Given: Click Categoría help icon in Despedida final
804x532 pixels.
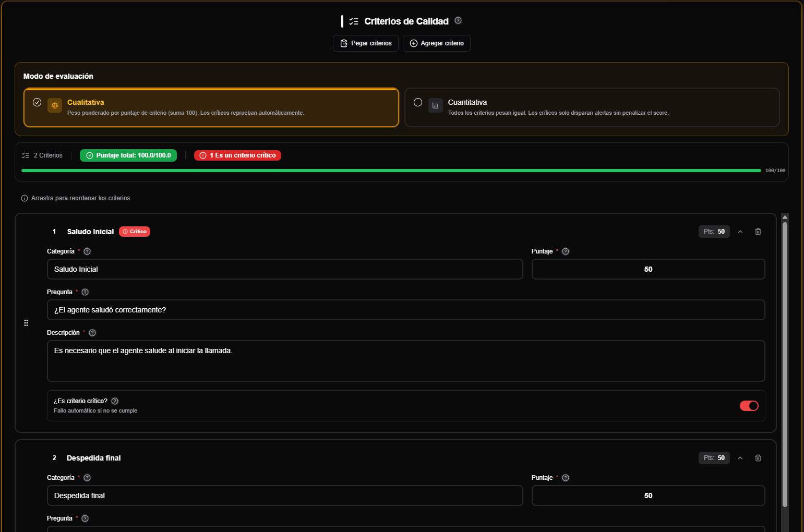Looking at the screenshot, I should point(87,478).
